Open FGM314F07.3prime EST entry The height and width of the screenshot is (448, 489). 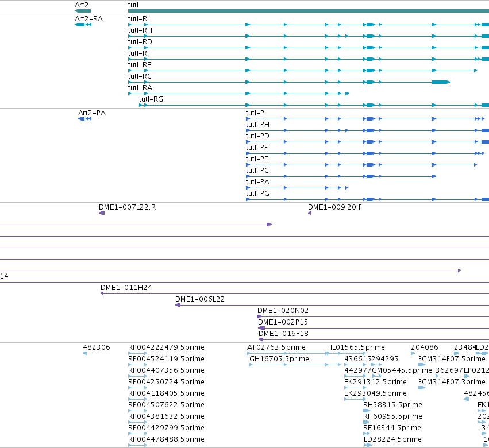coord(452,382)
